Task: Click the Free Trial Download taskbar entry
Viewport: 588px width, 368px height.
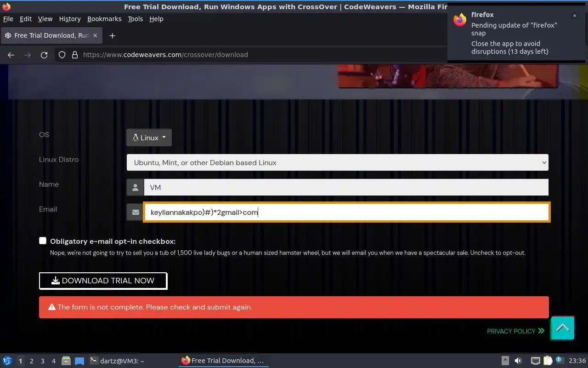Action: click(223, 361)
